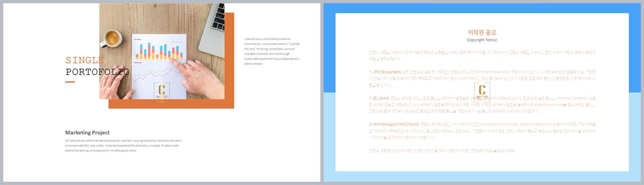Screen dimensions: 644x185
Task: Select the 'Marketing Project' subheading
Action: [88, 133]
